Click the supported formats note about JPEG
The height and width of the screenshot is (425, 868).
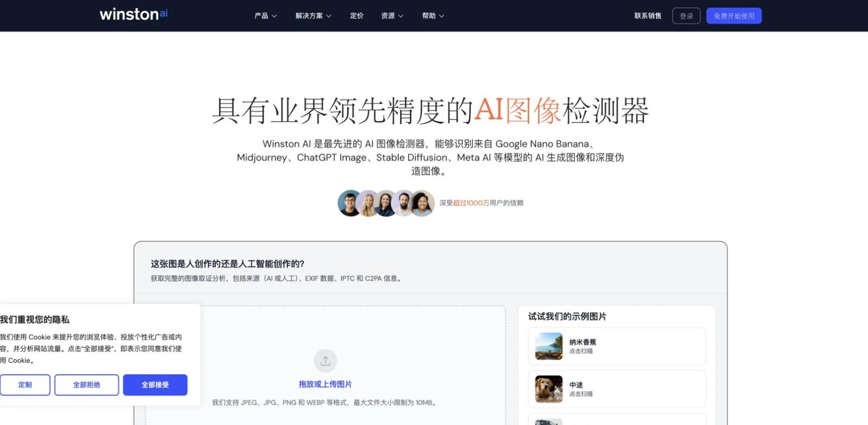325,403
